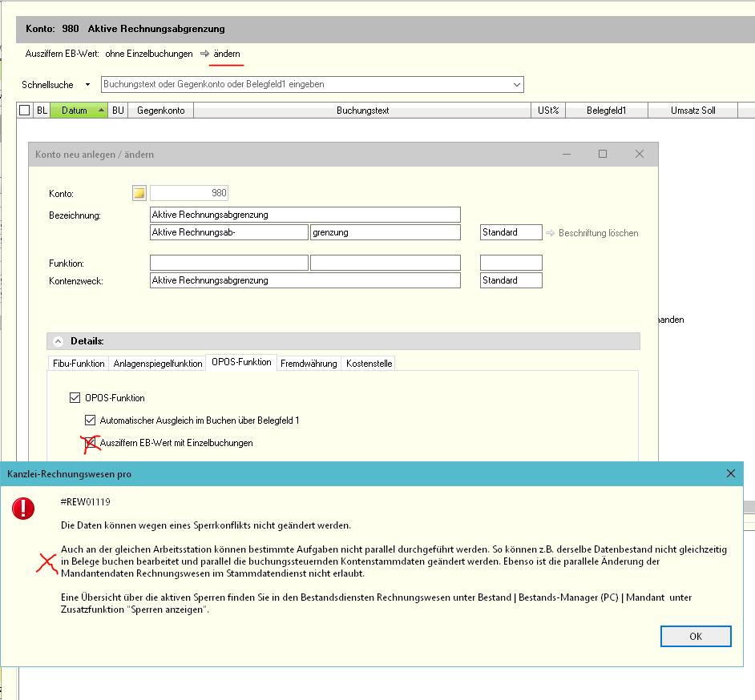755x700 pixels.
Task: Toggle the OPOS-Funktion checkbox
Action: click(75, 397)
